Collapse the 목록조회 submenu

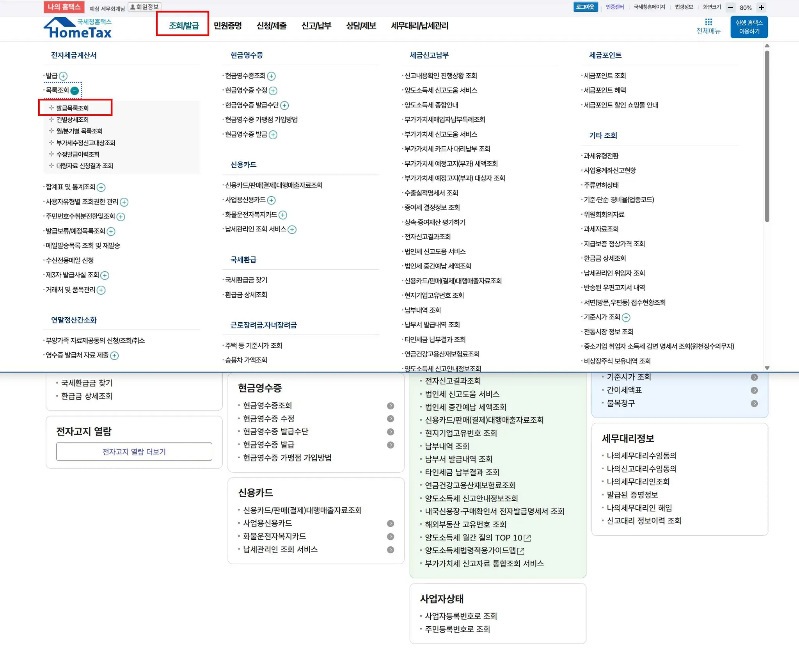pos(75,91)
